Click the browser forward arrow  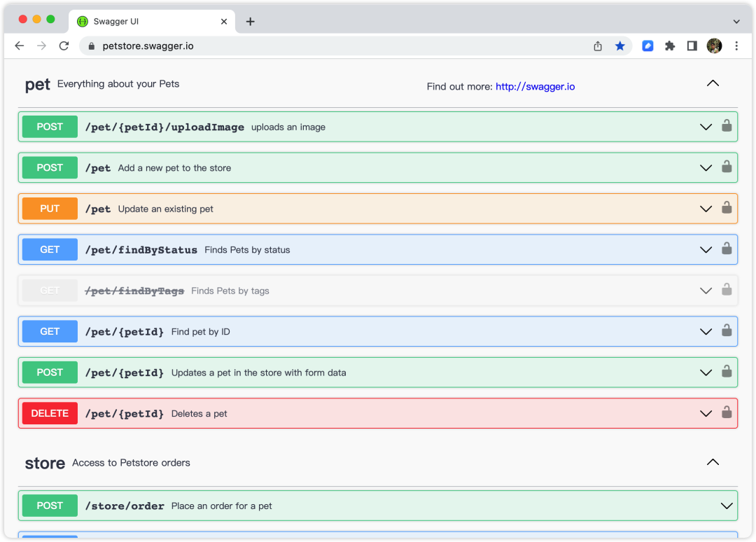click(x=42, y=46)
